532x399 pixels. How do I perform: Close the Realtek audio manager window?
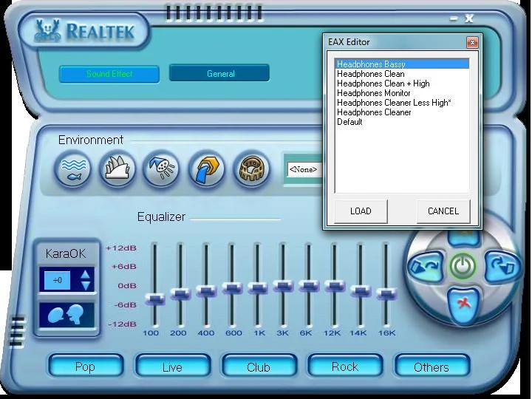[469, 18]
